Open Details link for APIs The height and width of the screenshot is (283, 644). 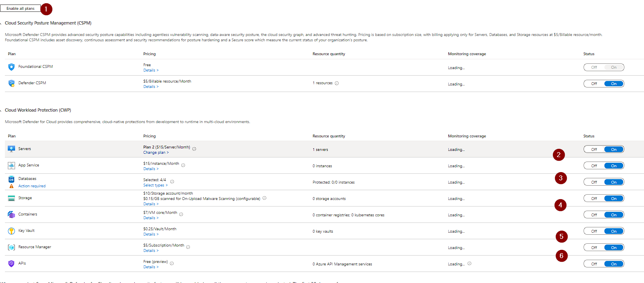click(151, 267)
